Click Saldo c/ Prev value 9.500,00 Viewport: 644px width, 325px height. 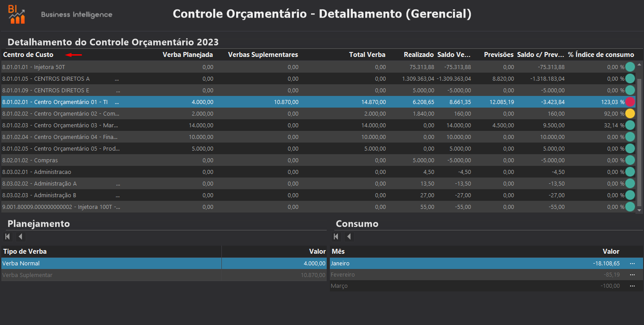553,125
